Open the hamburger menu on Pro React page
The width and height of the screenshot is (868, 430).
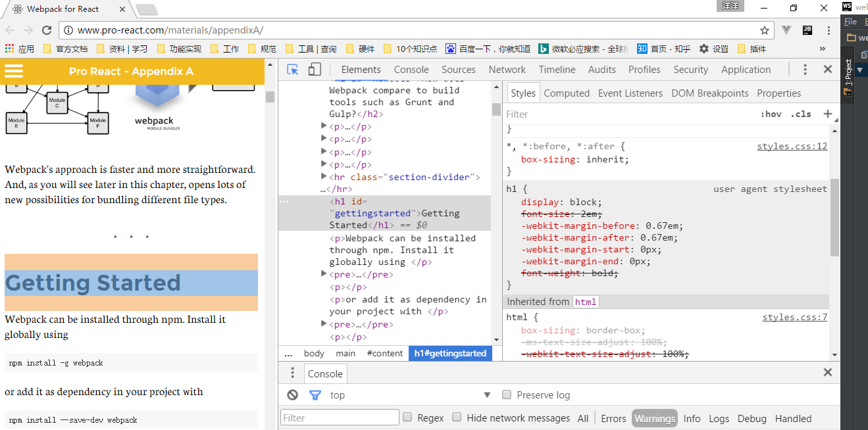coord(14,71)
